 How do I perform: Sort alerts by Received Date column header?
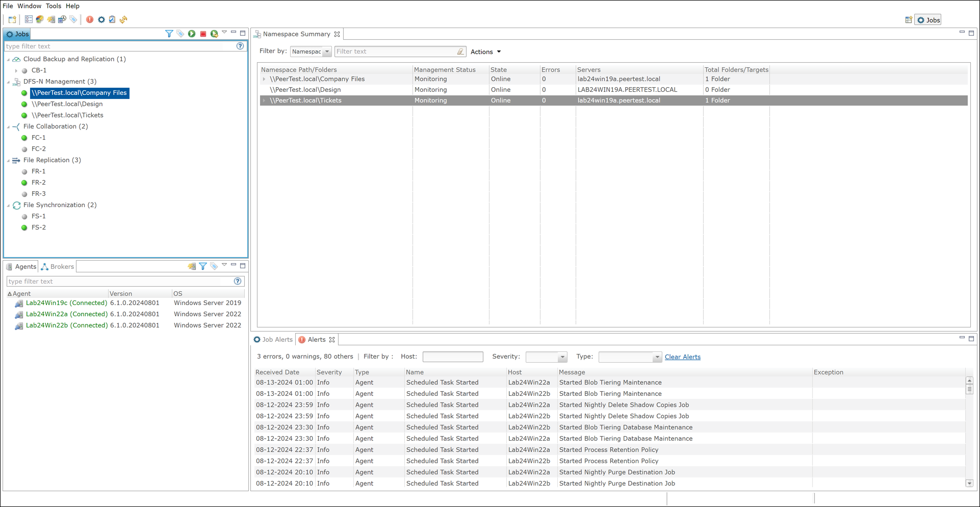(284, 372)
